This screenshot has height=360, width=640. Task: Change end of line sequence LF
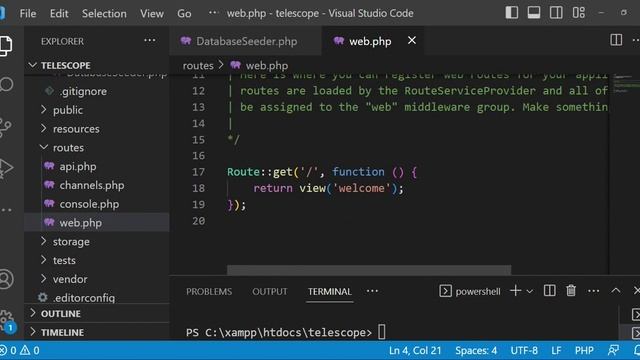point(556,350)
